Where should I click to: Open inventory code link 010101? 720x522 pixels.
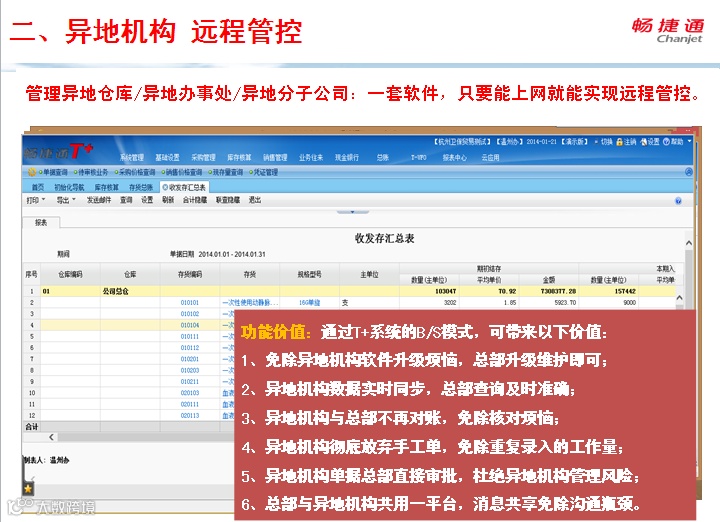(x=190, y=303)
